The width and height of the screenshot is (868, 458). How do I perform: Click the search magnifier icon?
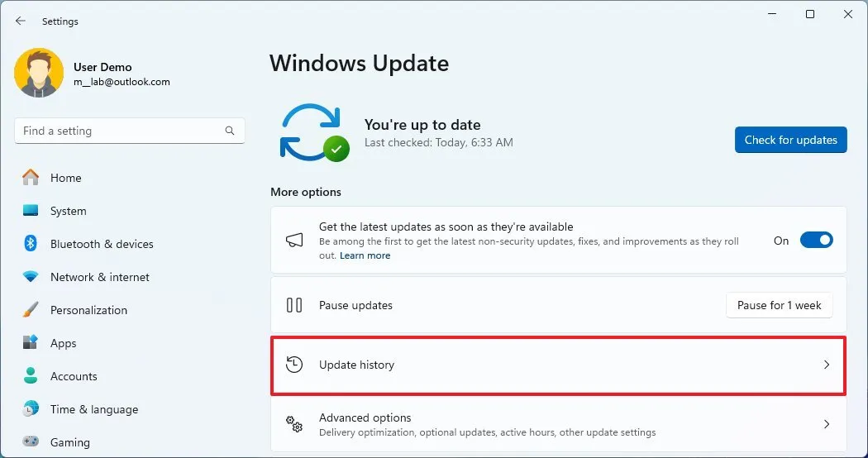click(x=230, y=131)
